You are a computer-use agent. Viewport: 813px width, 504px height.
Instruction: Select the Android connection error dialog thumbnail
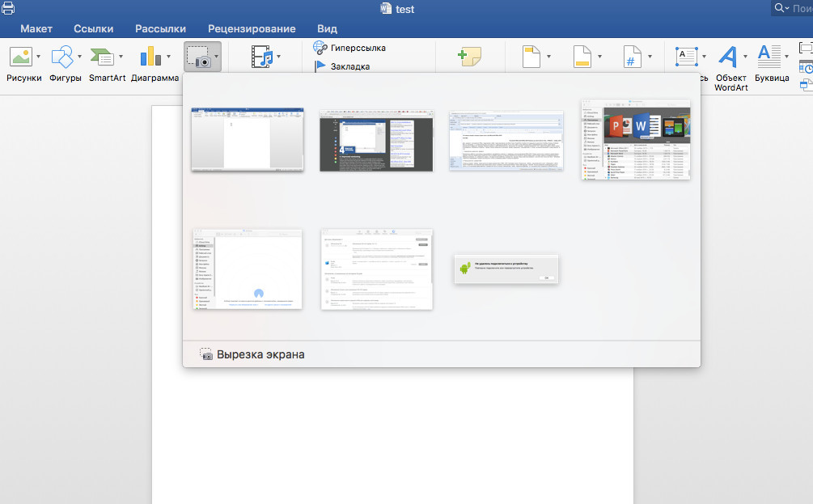click(506, 269)
